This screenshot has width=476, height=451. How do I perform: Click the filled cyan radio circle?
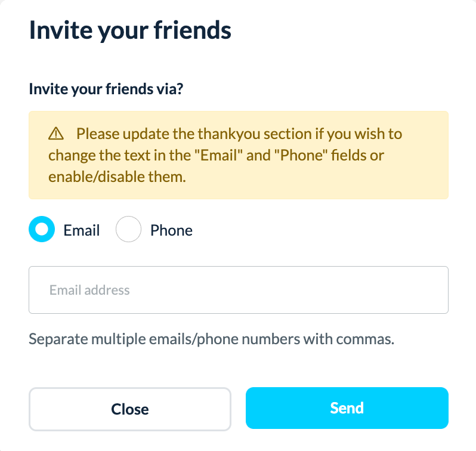[x=42, y=230]
